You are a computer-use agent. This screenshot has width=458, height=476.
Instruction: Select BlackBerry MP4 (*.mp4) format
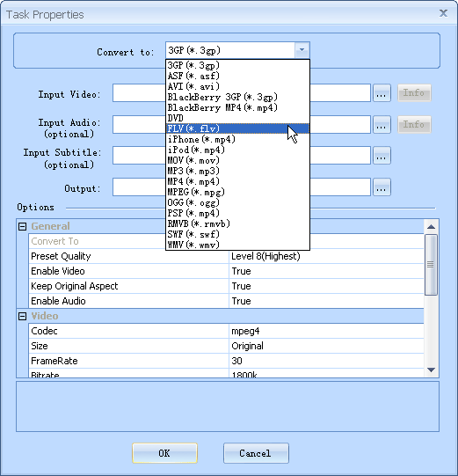point(237,107)
